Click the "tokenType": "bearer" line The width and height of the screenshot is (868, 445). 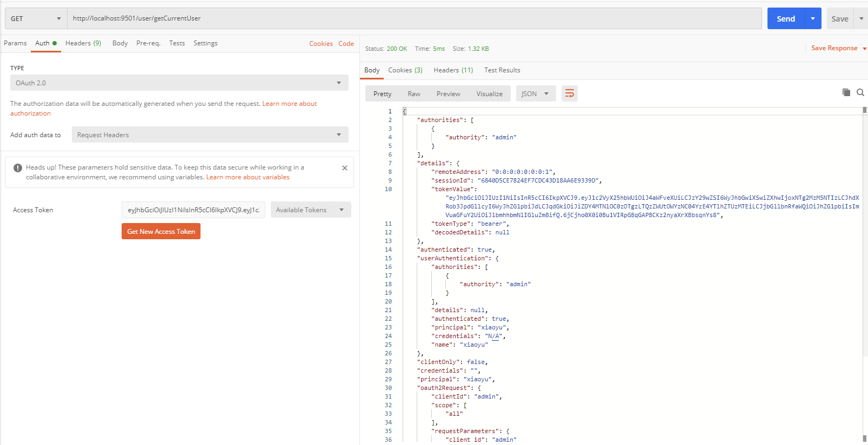[470, 224]
